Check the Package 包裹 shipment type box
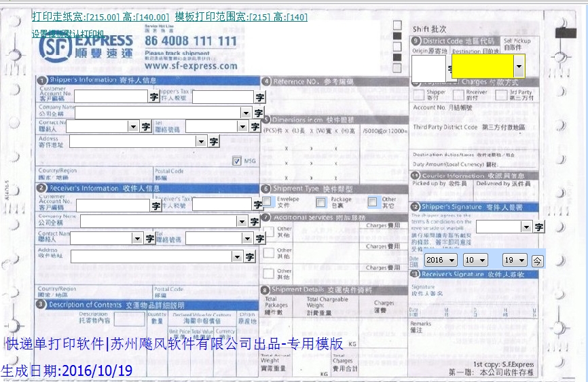The image size is (588, 382). (320, 202)
